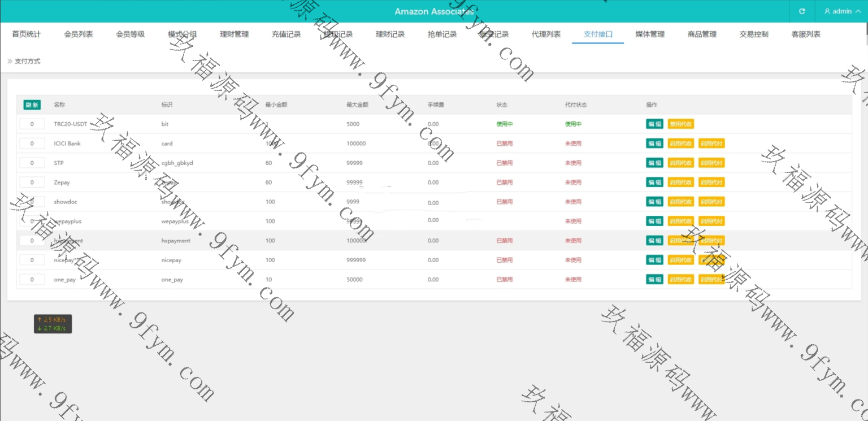This screenshot has height=421, width=868.
Task: Click the refresh icon in top header
Action: pos(802,11)
